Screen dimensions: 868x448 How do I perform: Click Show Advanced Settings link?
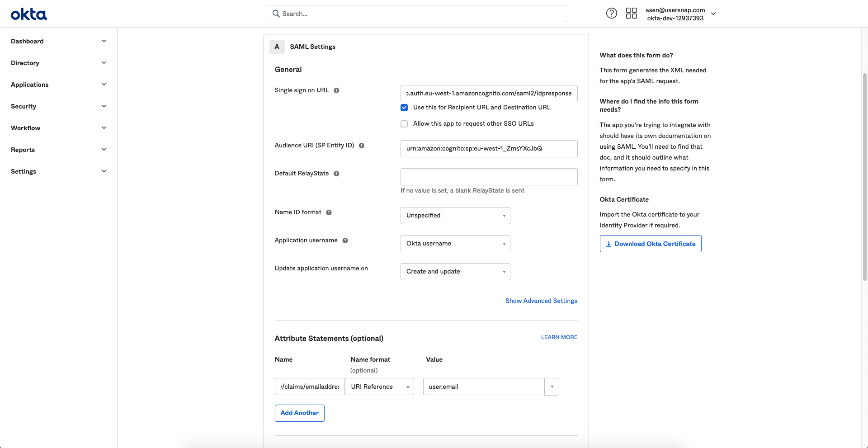coord(541,301)
